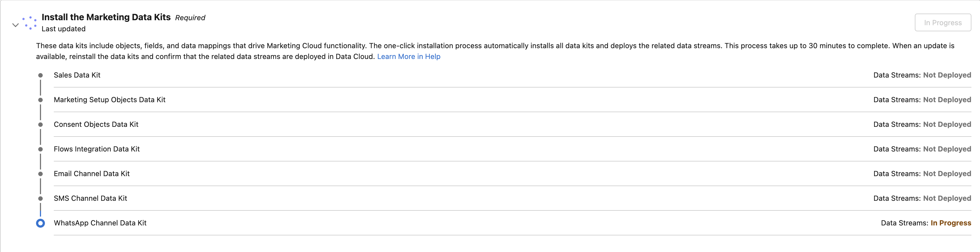Select the Sales Data Kit progress dot
This screenshot has height=252, width=980.
[x=40, y=75]
